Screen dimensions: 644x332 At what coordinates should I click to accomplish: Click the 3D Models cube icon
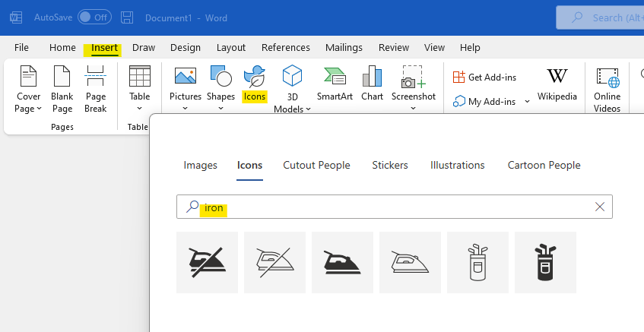point(292,76)
